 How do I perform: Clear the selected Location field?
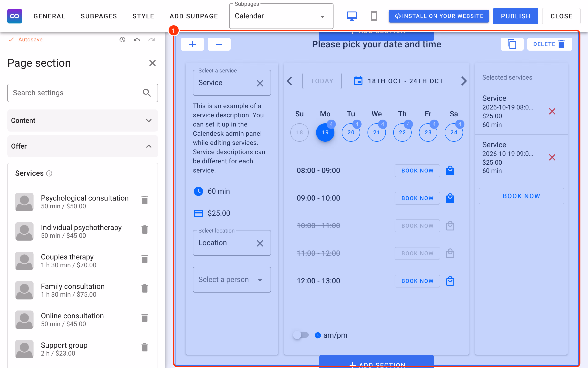[x=260, y=243]
